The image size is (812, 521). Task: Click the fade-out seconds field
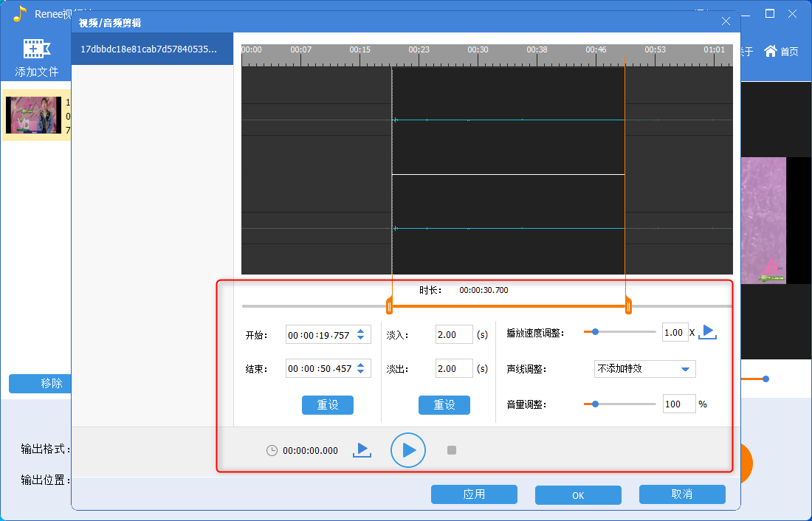454,368
